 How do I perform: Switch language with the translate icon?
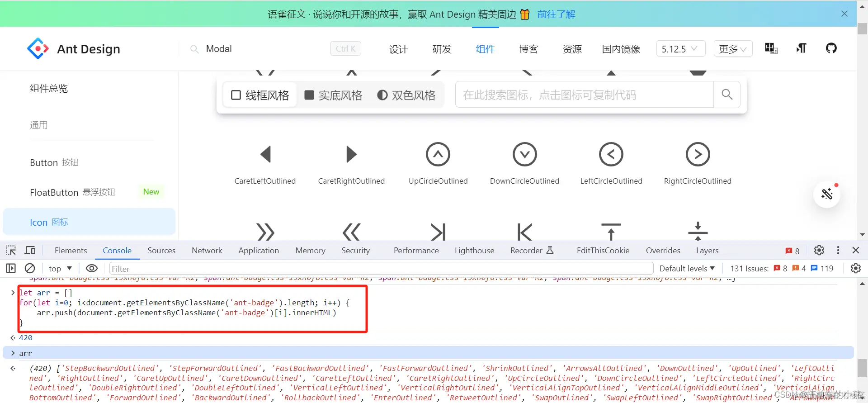(771, 48)
